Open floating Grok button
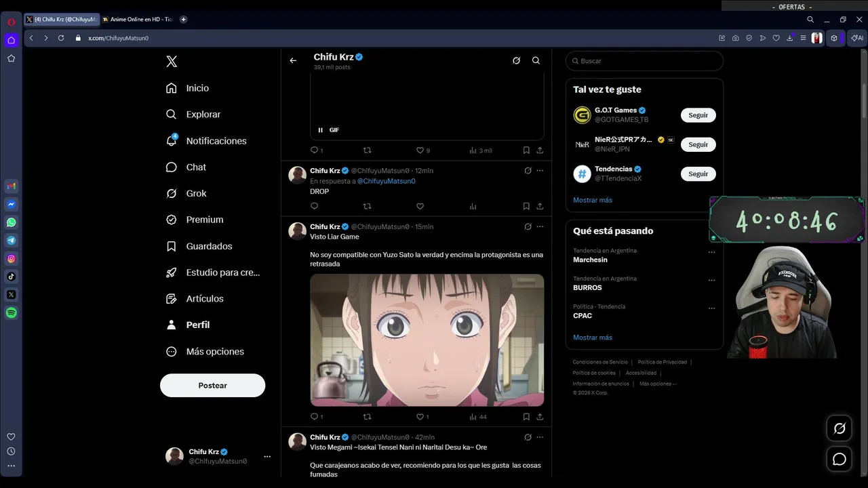This screenshot has width=868, height=488. pyautogui.click(x=840, y=428)
